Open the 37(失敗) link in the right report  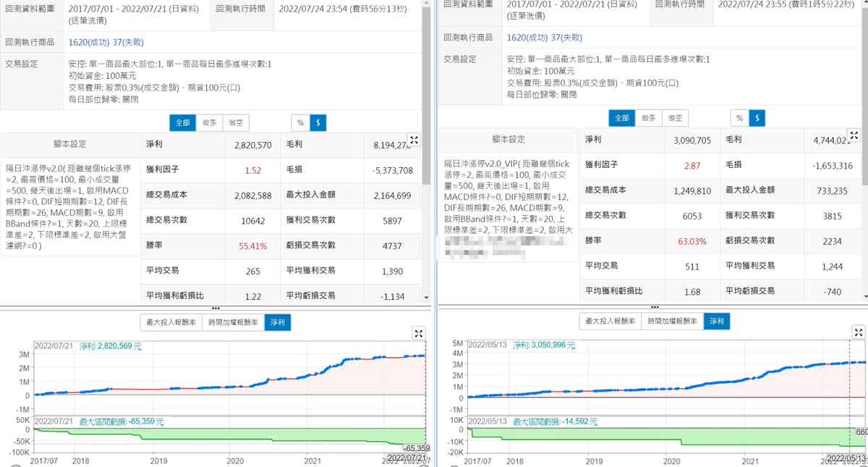pyautogui.click(x=566, y=38)
